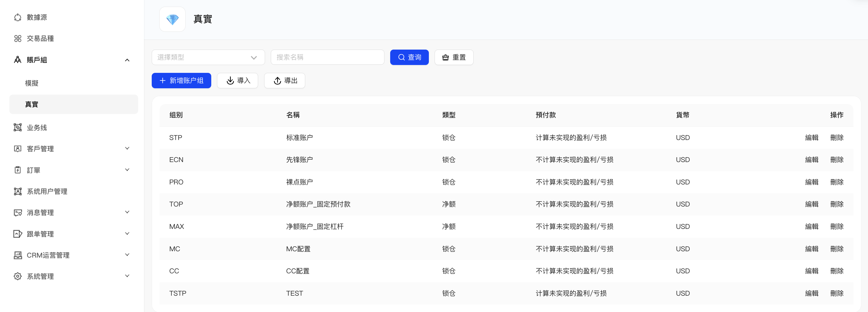868x312 pixels.
Task: Click the blue 查询 search button
Action: 409,57
